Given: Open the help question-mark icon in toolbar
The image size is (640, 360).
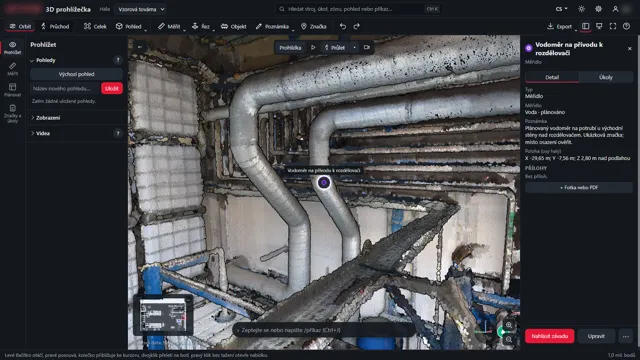Looking at the screenshot, I should 627,27.
